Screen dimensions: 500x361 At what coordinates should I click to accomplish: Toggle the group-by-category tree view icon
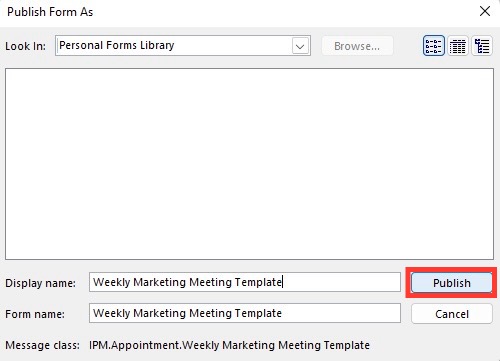(x=482, y=46)
